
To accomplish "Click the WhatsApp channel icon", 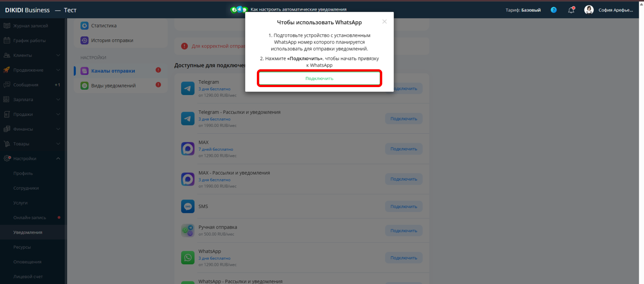I will pyautogui.click(x=188, y=258).
